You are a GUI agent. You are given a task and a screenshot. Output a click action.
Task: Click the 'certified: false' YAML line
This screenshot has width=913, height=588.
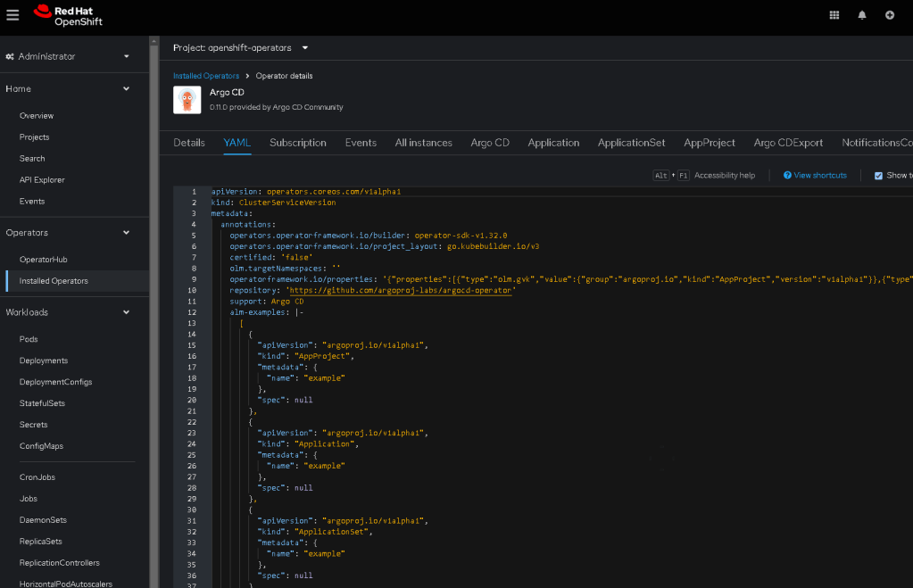tap(270, 257)
